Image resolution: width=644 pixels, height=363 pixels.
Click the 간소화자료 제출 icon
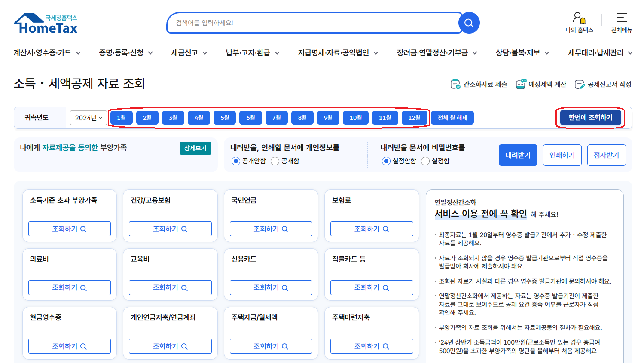455,84
